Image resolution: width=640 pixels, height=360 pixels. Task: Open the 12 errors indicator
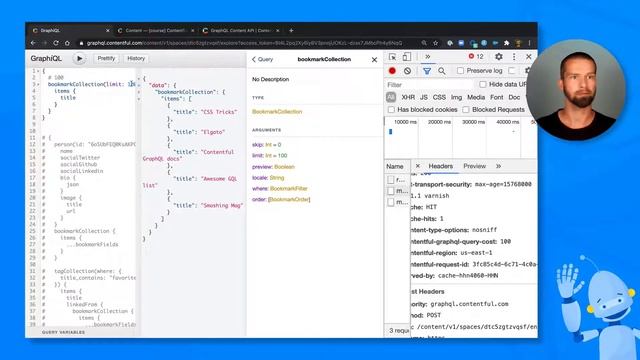(x=476, y=57)
